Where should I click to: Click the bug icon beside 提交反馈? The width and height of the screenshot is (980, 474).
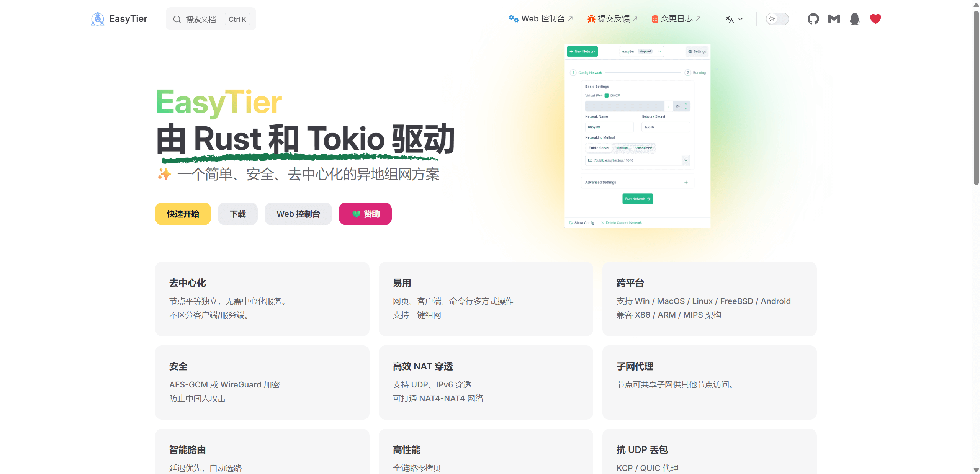(x=591, y=19)
